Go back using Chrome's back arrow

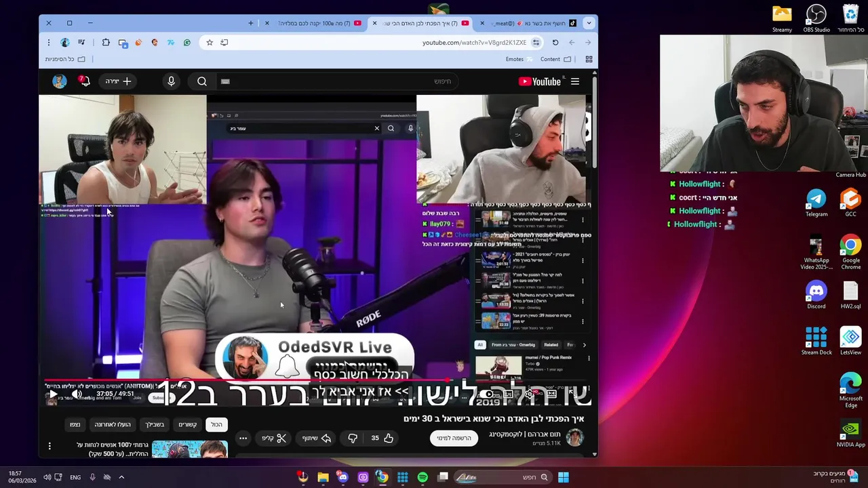pyautogui.click(x=588, y=42)
